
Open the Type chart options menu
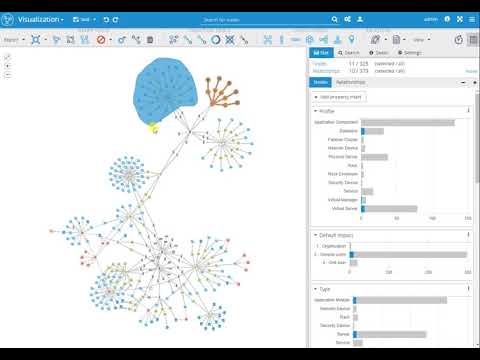[468, 288]
